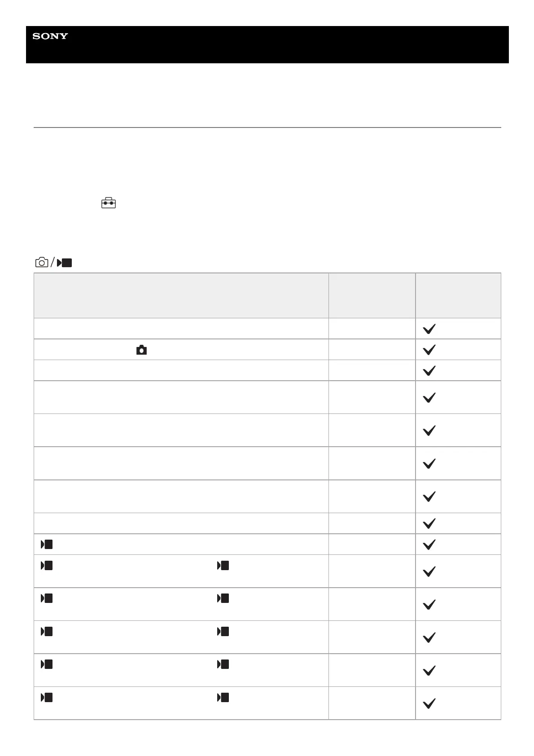Screen dimensions: 534x756
Task: Click the movie icon above the table
Action: (65, 263)
